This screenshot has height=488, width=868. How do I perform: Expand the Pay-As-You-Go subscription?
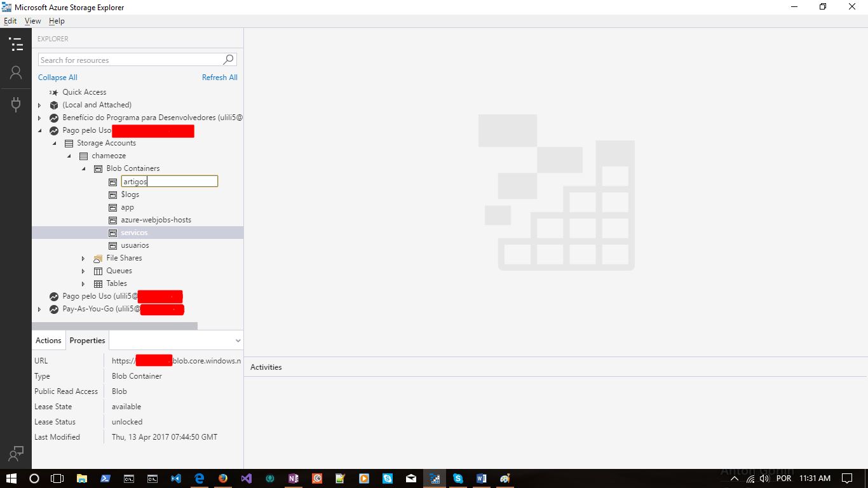click(39, 309)
